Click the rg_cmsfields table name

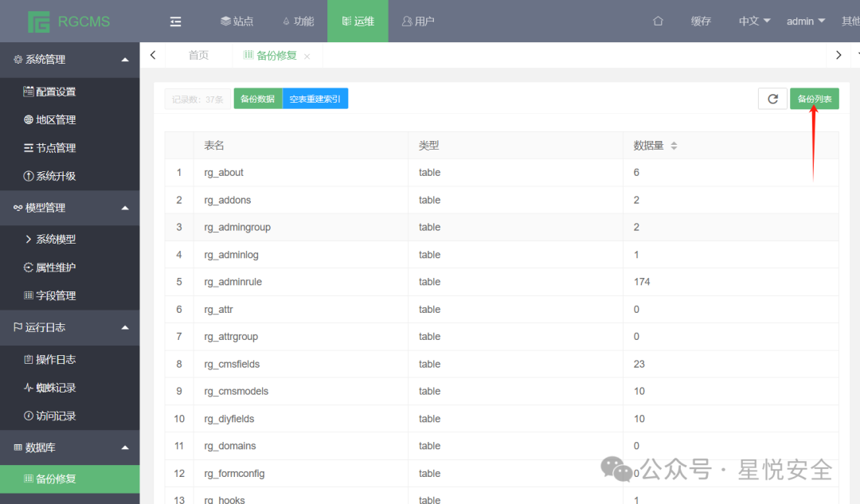pos(232,364)
